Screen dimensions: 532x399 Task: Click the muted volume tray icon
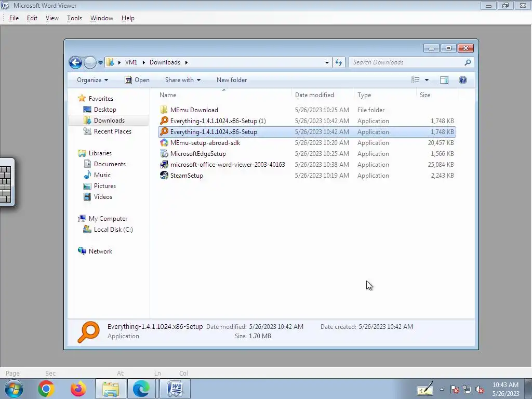480,390
